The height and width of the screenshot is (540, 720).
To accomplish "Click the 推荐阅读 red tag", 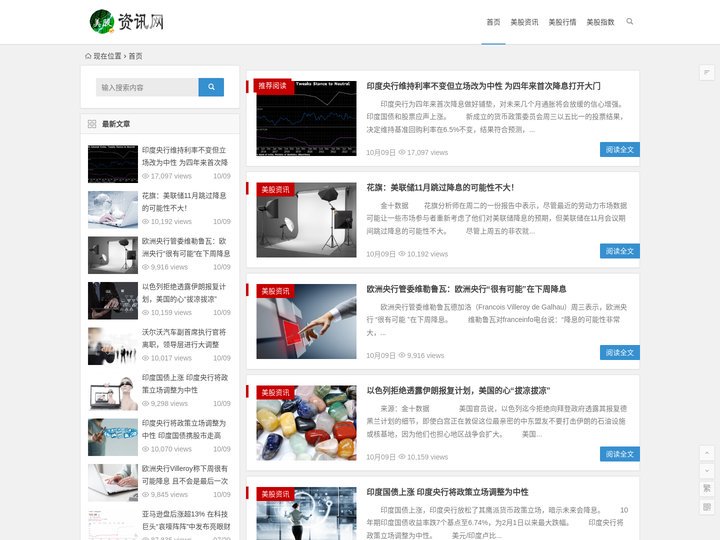I will click(x=272, y=85).
